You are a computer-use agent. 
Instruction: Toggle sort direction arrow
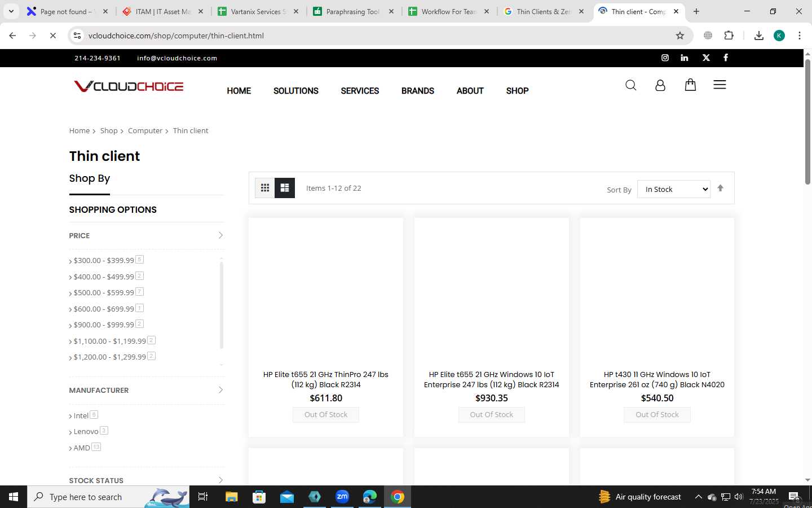(x=720, y=188)
